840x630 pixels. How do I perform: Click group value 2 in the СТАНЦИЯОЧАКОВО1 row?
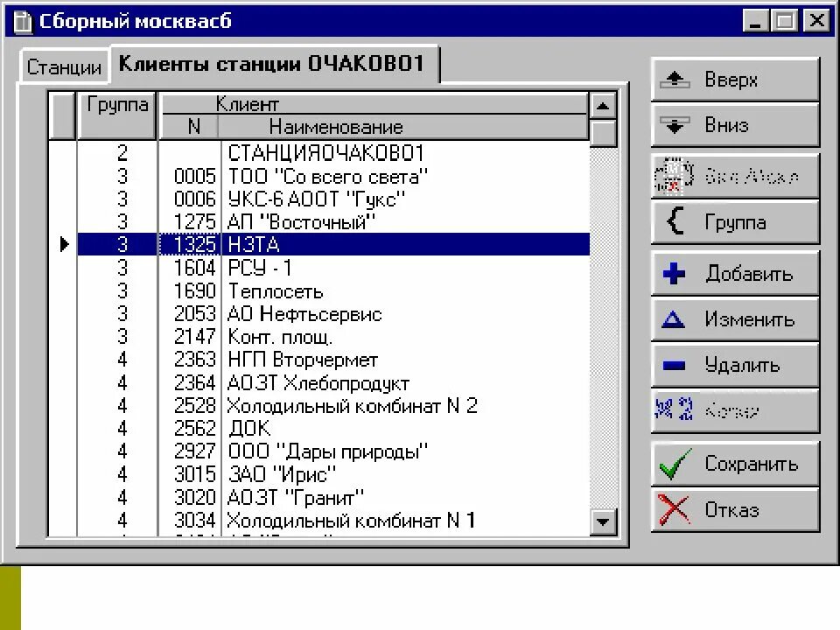point(122,153)
